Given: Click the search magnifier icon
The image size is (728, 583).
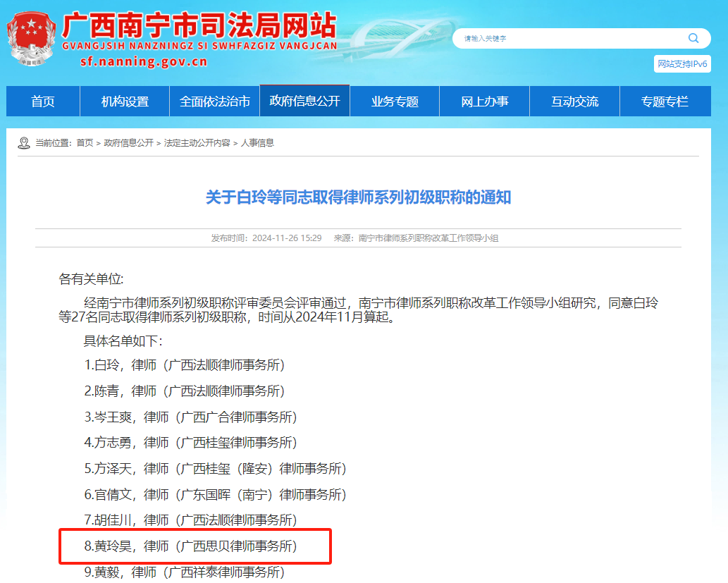Looking at the screenshot, I should coord(693,38).
